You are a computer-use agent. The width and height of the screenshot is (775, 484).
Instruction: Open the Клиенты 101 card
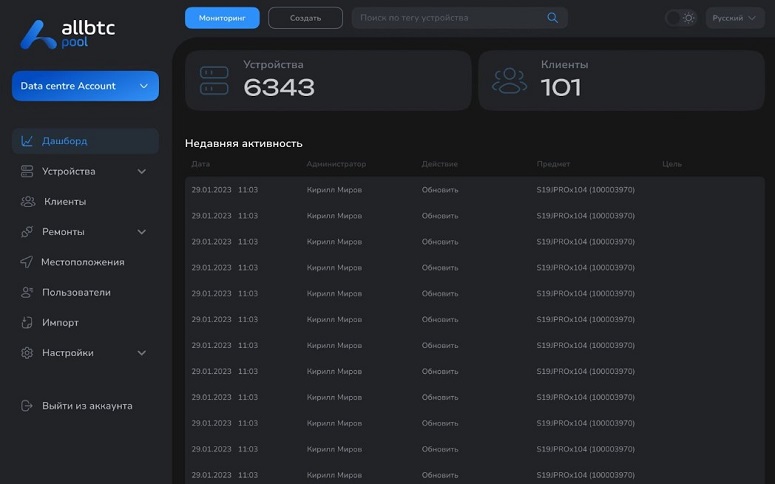pyautogui.click(x=621, y=81)
